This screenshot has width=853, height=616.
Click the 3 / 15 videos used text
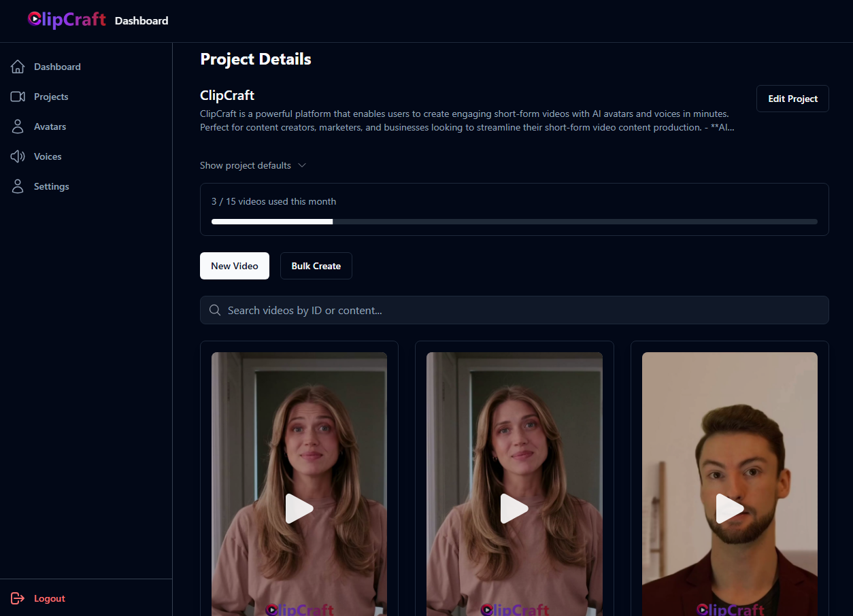click(273, 201)
